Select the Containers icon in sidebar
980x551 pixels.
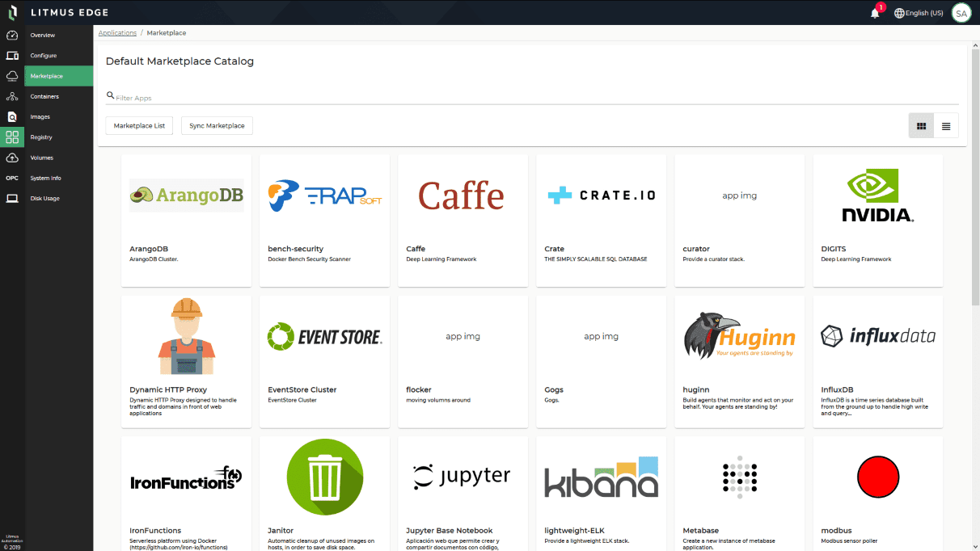[12, 97]
